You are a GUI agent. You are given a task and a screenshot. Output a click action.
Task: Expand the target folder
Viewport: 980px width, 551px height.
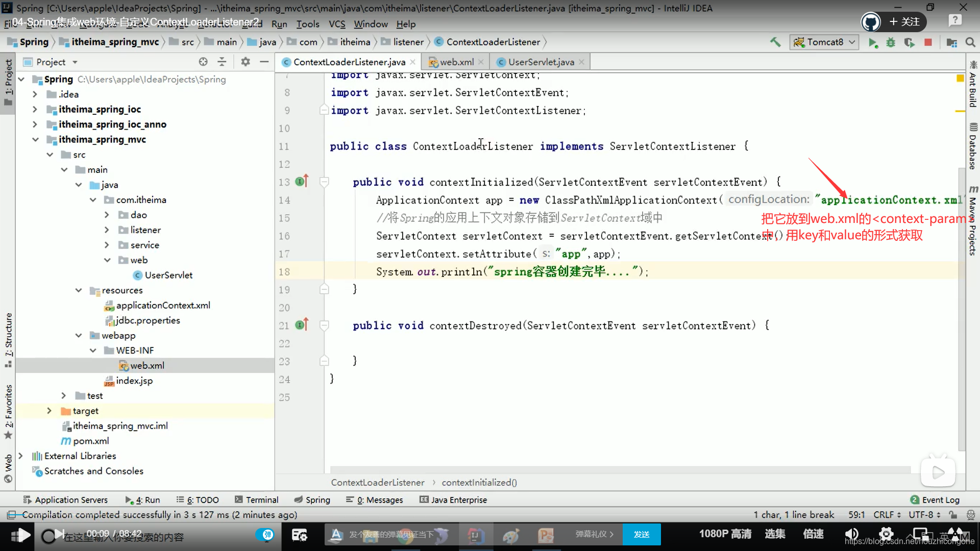tap(49, 411)
